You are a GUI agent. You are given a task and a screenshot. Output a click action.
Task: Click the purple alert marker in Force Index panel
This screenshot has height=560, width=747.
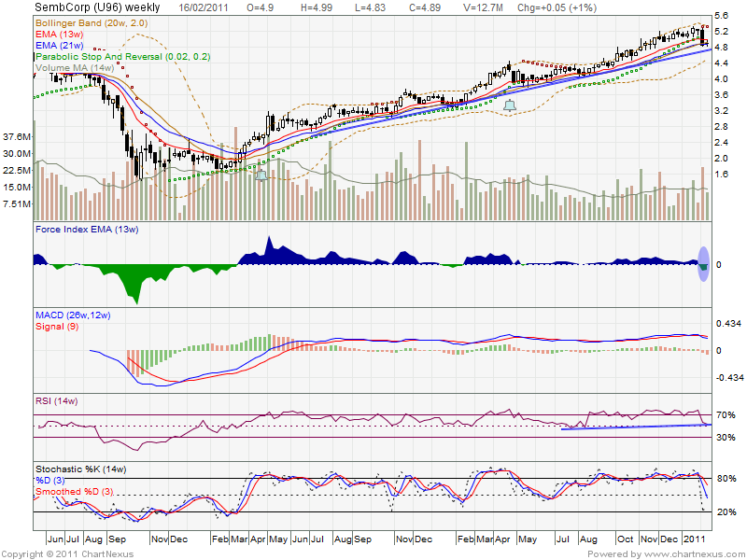703,262
